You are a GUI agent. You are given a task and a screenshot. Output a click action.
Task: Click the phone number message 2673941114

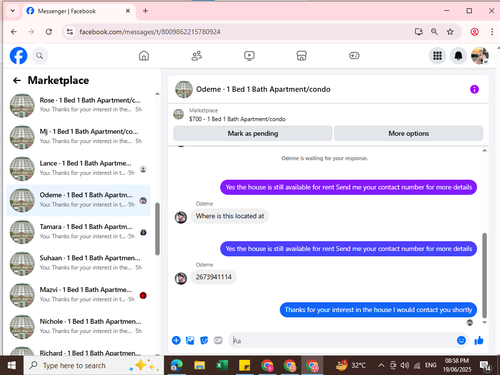[x=214, y=277]
